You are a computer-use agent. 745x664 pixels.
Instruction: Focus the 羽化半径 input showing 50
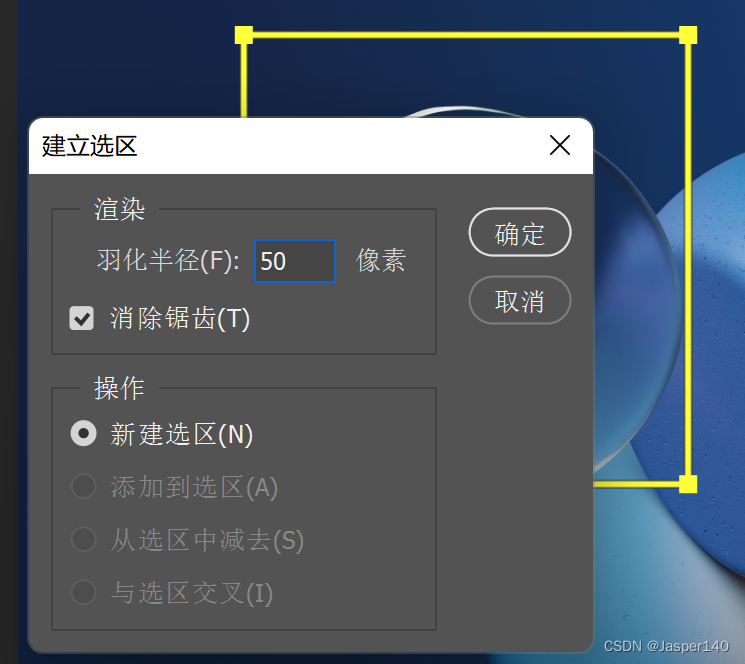pyautogui.click(x=295, y=261)
